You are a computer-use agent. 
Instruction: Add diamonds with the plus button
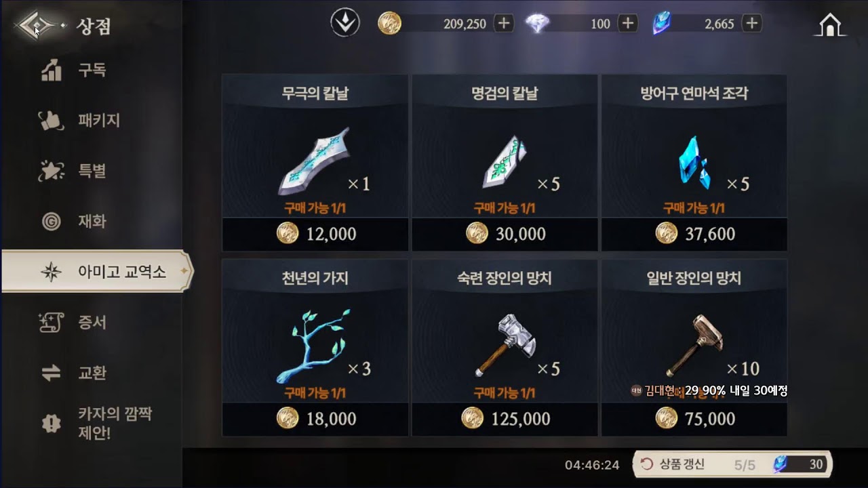point(628,24)
